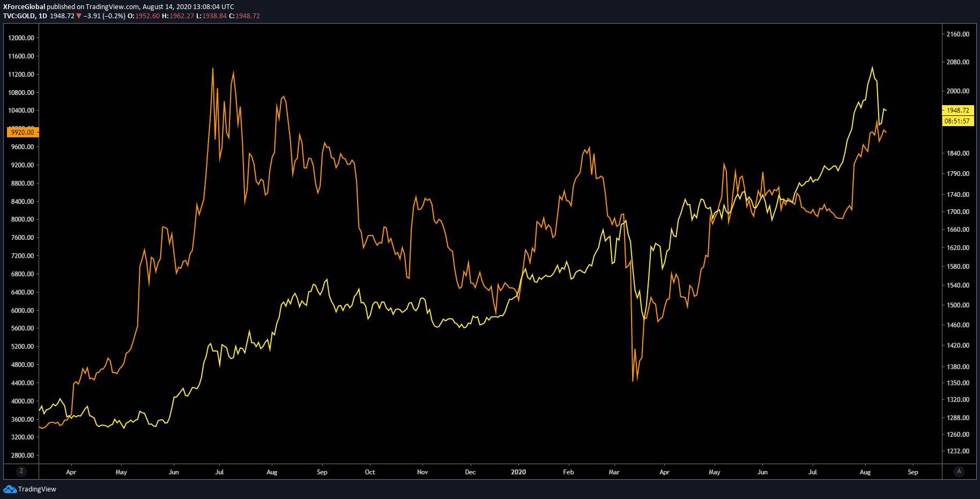Click the 2000.00 price scale label
Screen dimensions: 980x499
click(x=958, y=91)
